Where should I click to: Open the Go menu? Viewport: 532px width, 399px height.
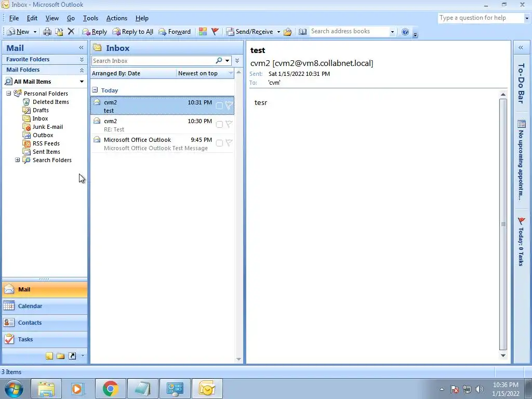(71, 18)
